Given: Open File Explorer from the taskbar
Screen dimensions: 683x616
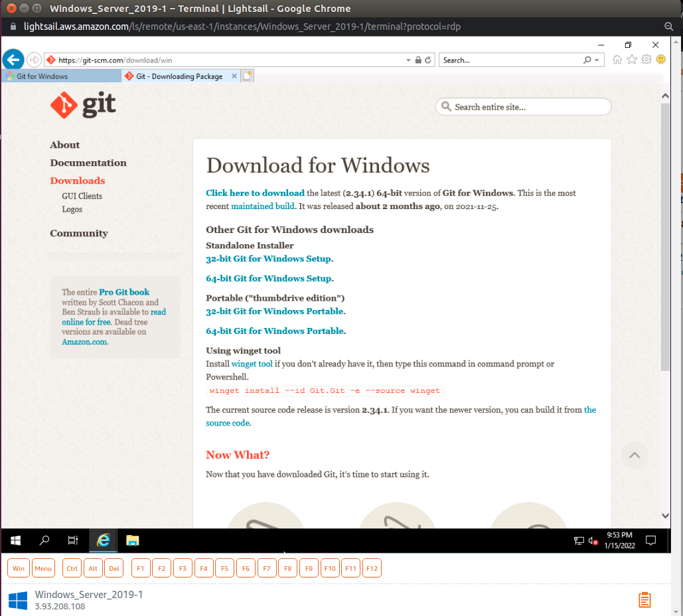Looking at the screenshot, I should click(x=133, y=540).
